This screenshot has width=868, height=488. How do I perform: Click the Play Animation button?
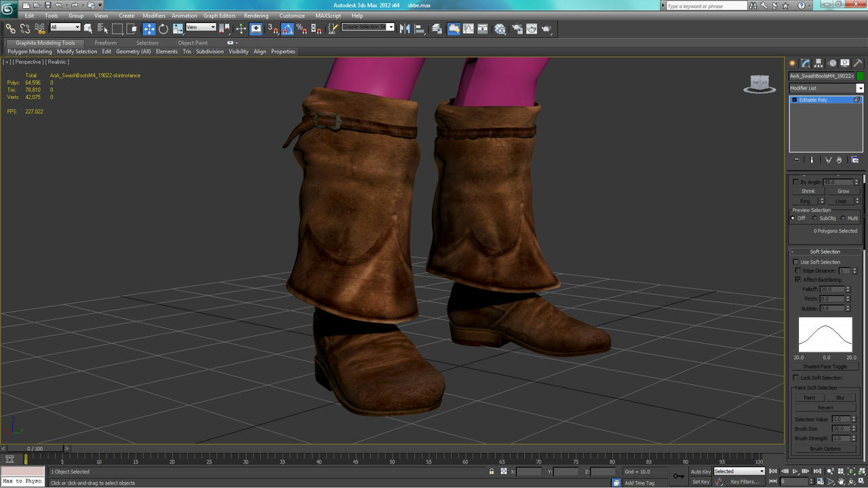[x=795, y=472]
